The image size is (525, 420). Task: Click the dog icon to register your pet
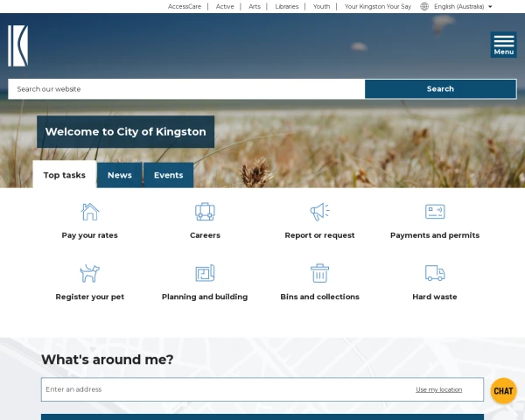(x=89, y=273)
